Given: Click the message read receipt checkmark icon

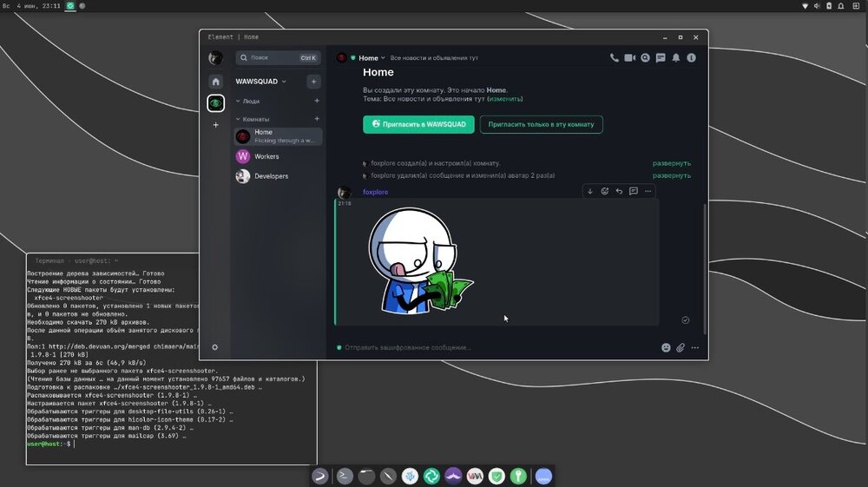Looking at the screenshot, I should coord(686,319).
